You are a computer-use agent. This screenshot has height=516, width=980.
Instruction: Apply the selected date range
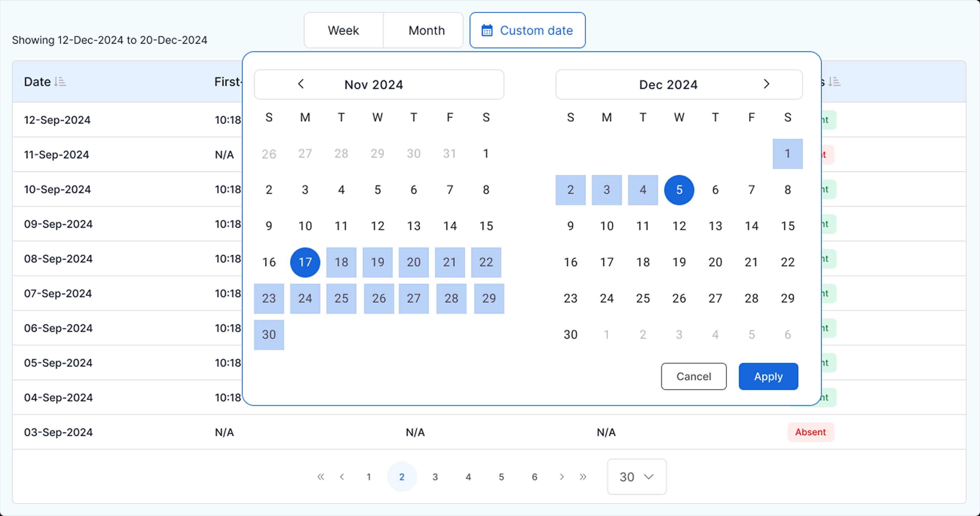click(768, 376)
